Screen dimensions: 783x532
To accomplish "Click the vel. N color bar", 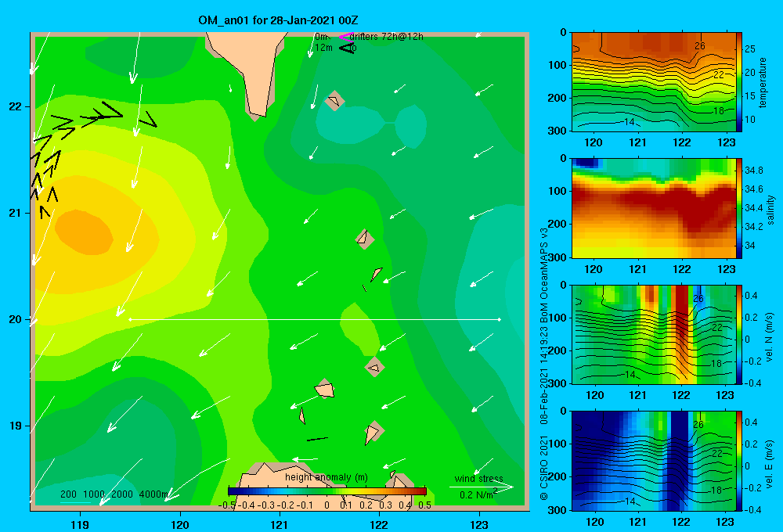I will (739, 334).
